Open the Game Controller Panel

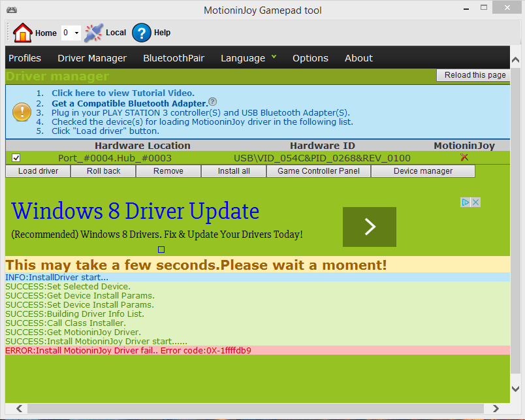pyautogui.click(x=319, y=171)
